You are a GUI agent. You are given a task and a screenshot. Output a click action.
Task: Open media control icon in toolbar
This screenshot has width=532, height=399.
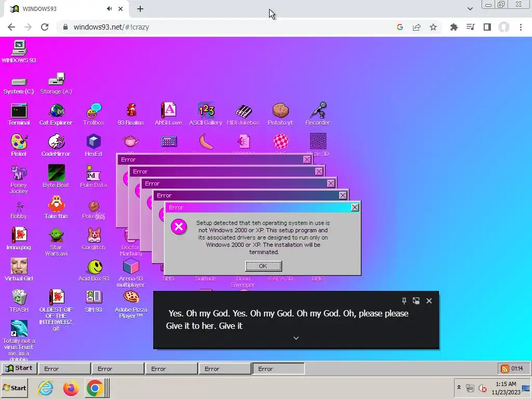coord(471,27)
